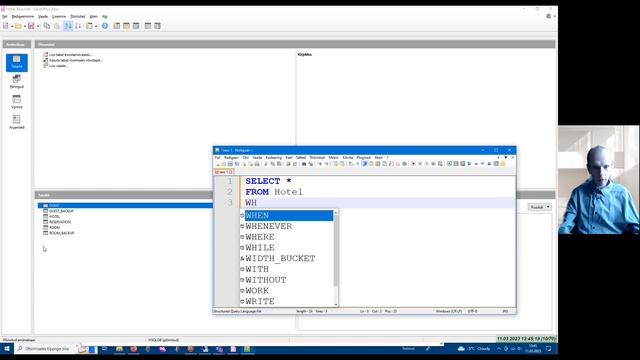640x360 pixels.
Task: Click Save icon in Notepad++ toolbar
Action: click(x=230, y=164)
